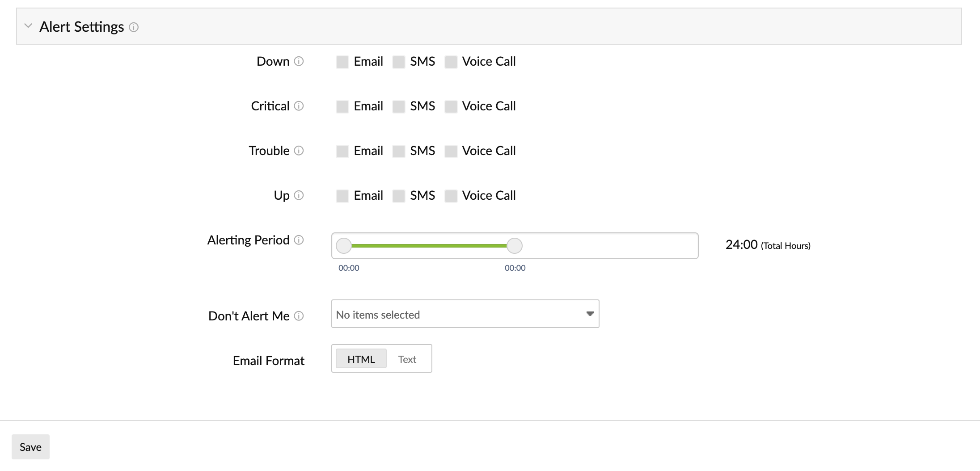Viewport: 980px width, 471px height.
Task: Save the alert settings
Action: point(30,447)
